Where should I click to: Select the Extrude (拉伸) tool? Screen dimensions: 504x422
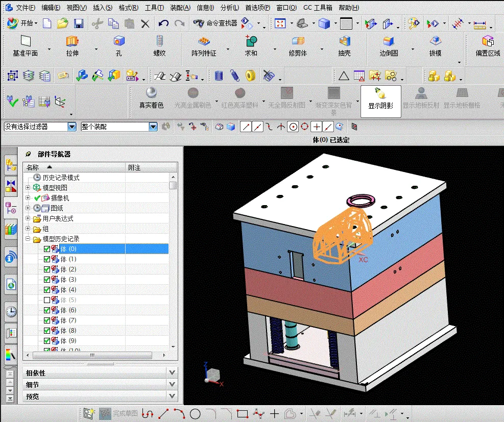[x=73, y=46]
